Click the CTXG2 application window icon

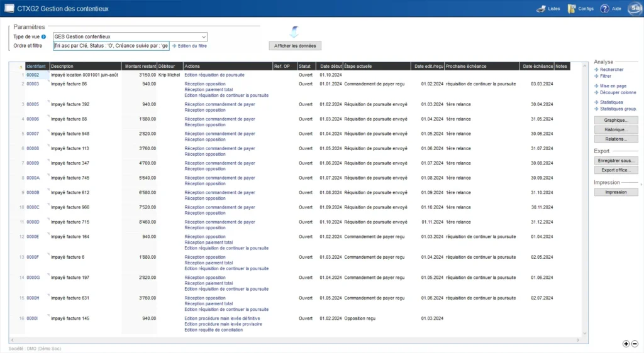9,9
